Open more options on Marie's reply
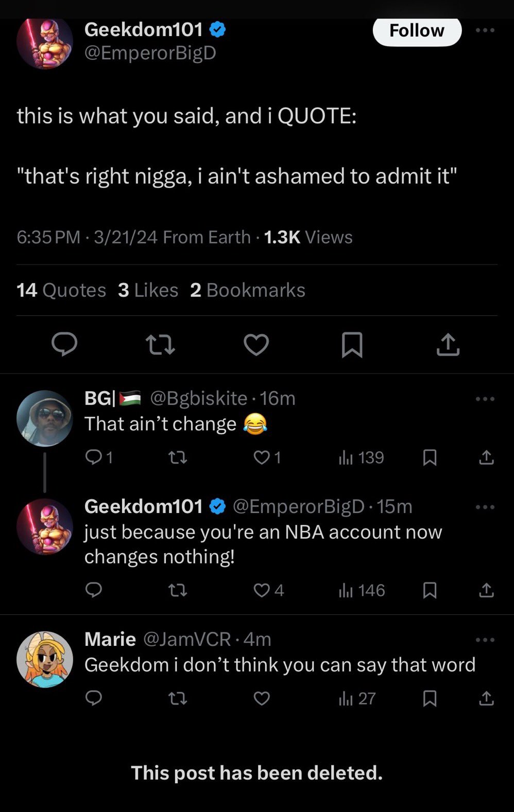 tap(485, 640)
